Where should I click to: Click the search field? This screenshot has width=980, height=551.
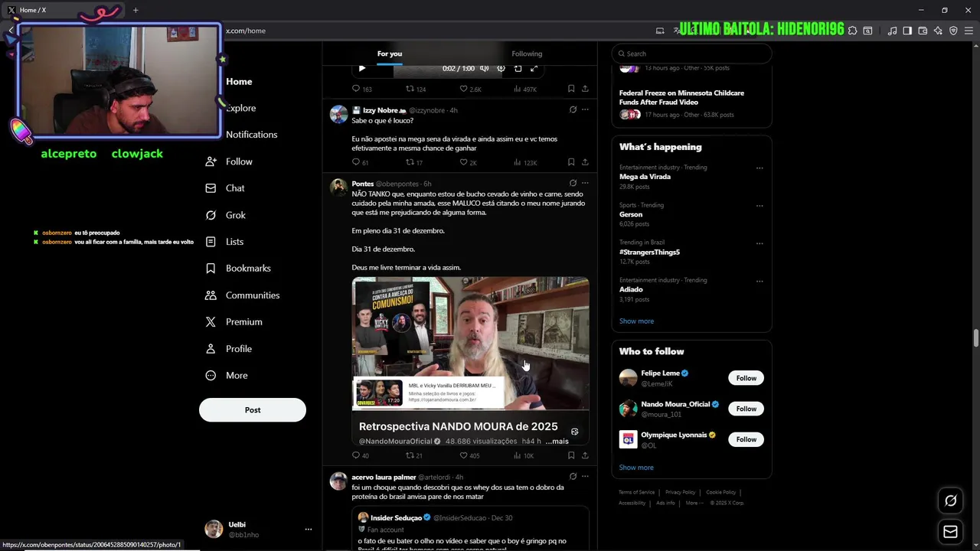691,54
